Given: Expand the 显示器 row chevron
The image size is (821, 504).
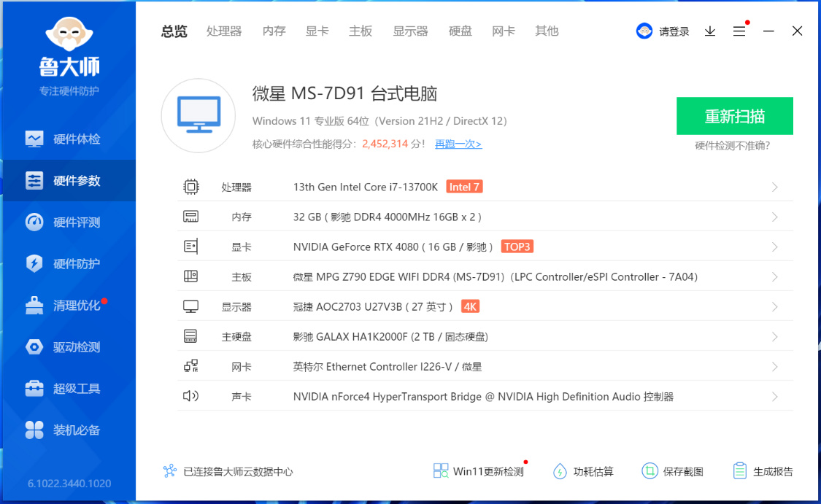Looking at the screenshot, I should click(775, 307).
